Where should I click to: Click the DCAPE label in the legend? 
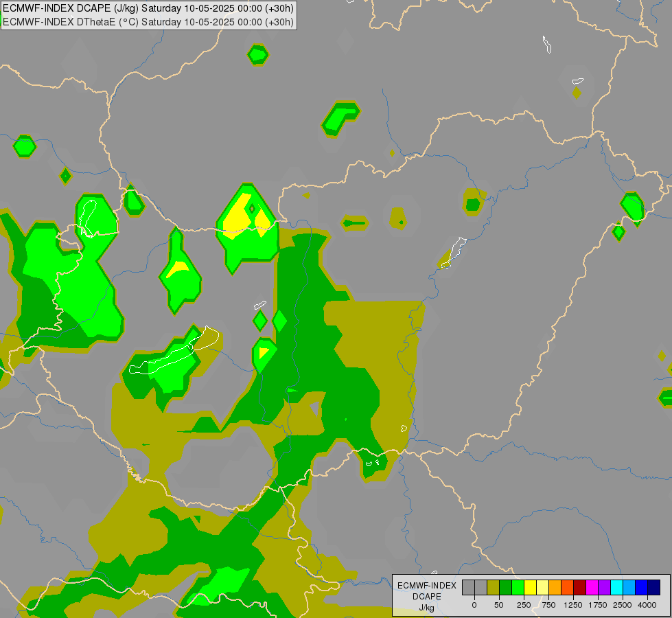(x=427, y=597)
